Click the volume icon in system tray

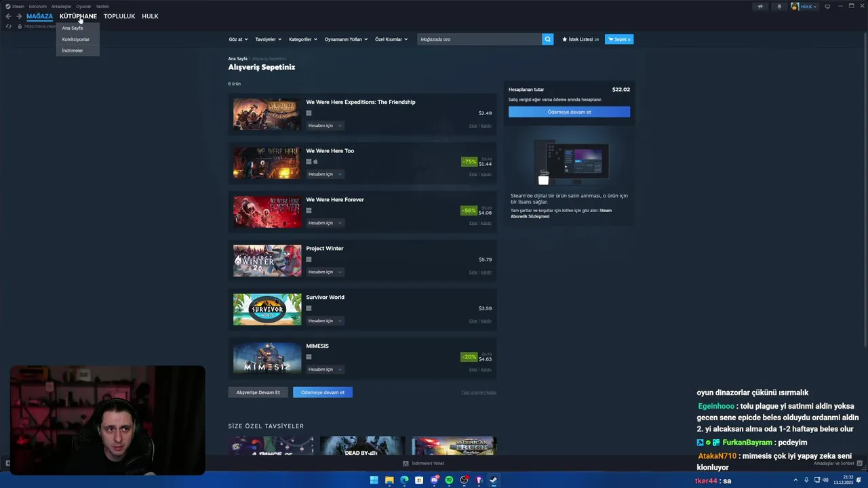pos(825,481)
